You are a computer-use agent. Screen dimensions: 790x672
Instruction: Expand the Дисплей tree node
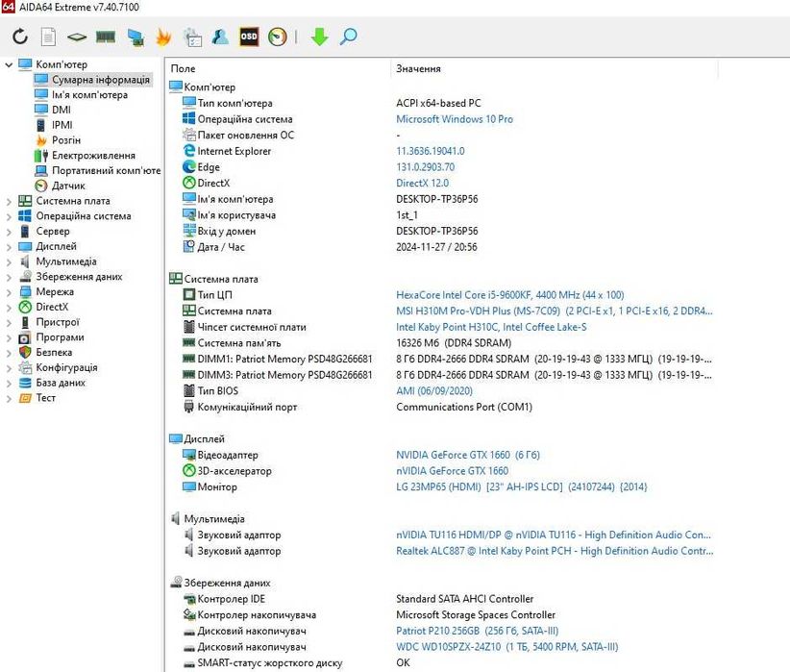9,246
